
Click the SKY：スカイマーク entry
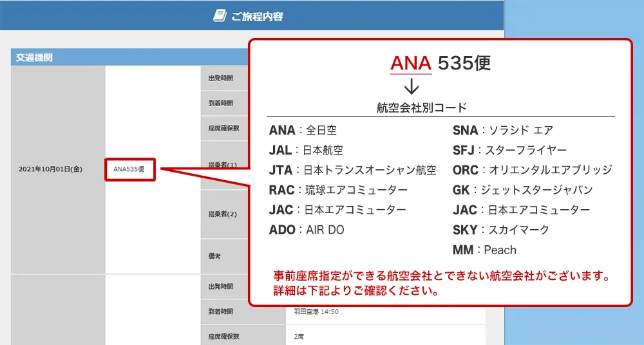coord(501,230)
